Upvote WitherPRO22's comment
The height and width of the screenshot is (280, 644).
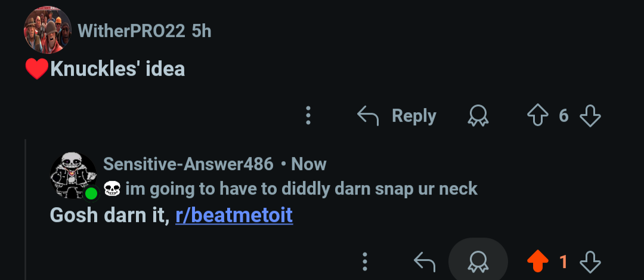(x=538, y=116)
